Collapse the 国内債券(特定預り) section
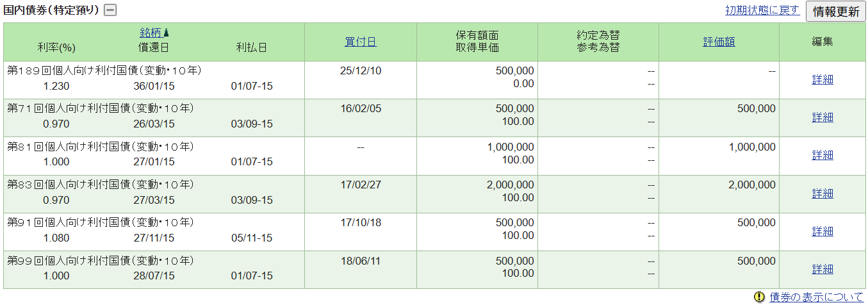 (x=111, y=10)
